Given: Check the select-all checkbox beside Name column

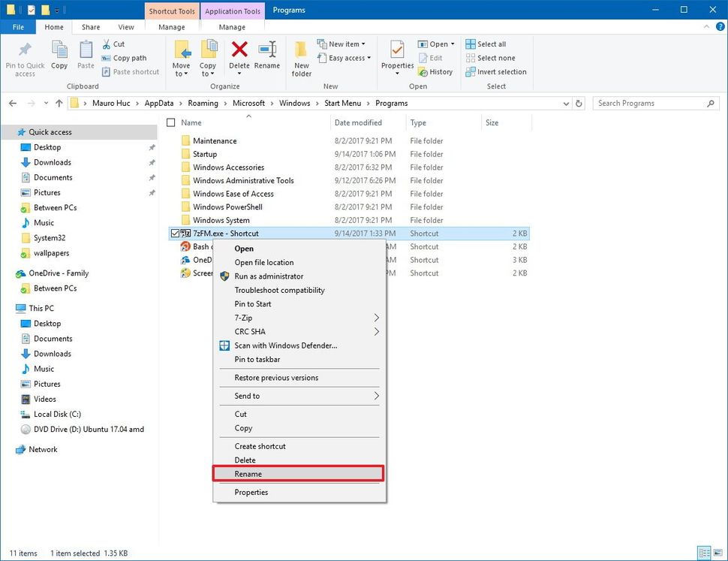Looking at the screenshot, I should pyautogui.click(x=172, y=122).
